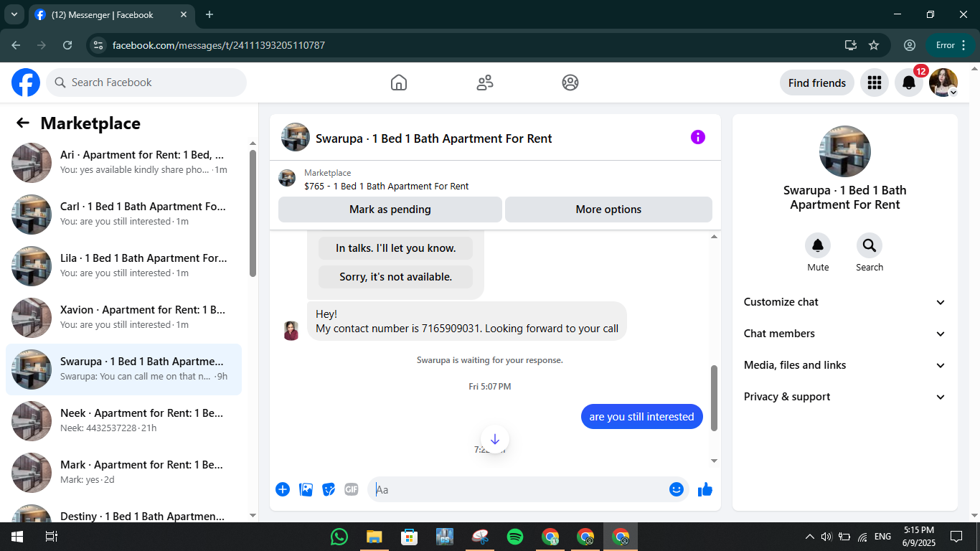This screenshot has height=551, width=980.
Task: Open Neek's apartment conversation
Action: 123,420
